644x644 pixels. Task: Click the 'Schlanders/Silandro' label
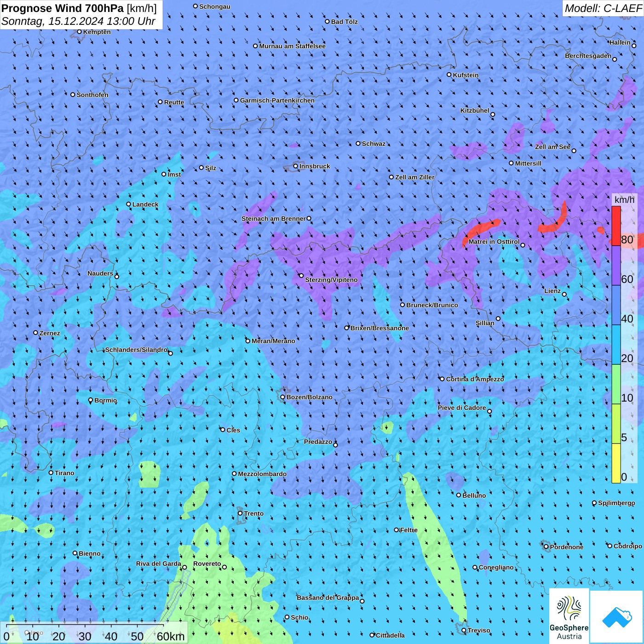[x=137, y=350]
